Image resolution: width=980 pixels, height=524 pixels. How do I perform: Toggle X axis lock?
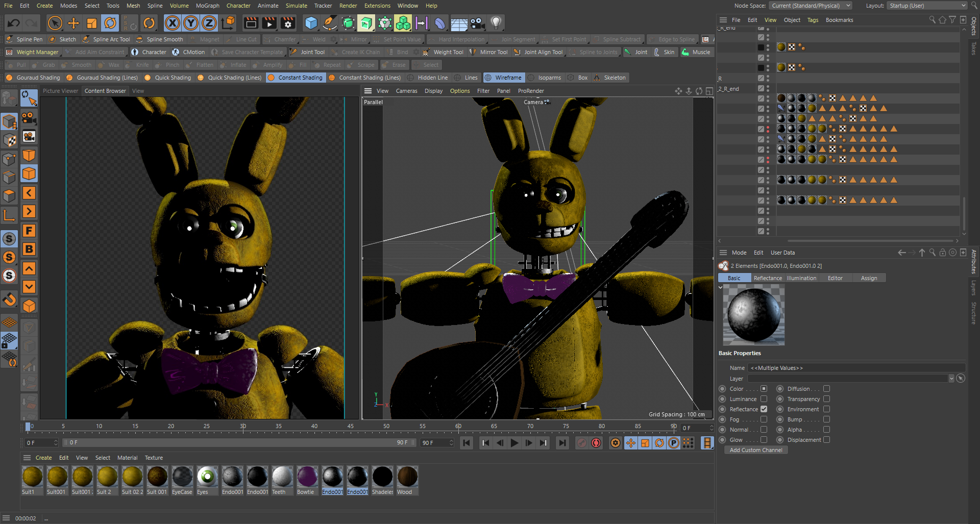173,23
